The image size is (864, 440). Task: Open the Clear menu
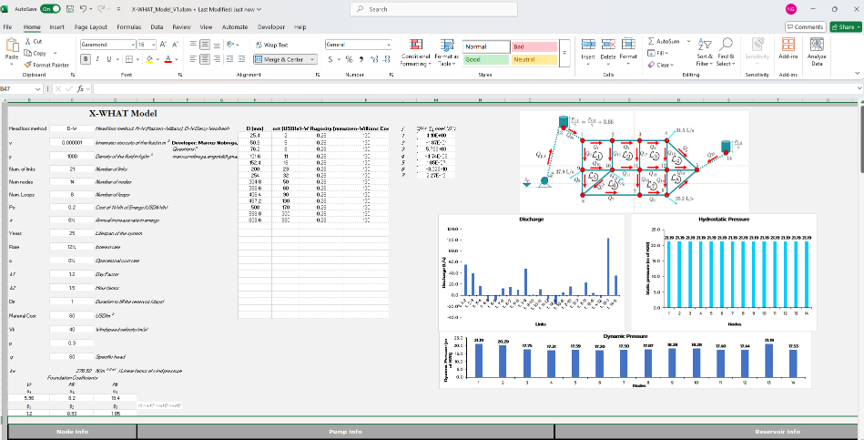click(660, 65)
